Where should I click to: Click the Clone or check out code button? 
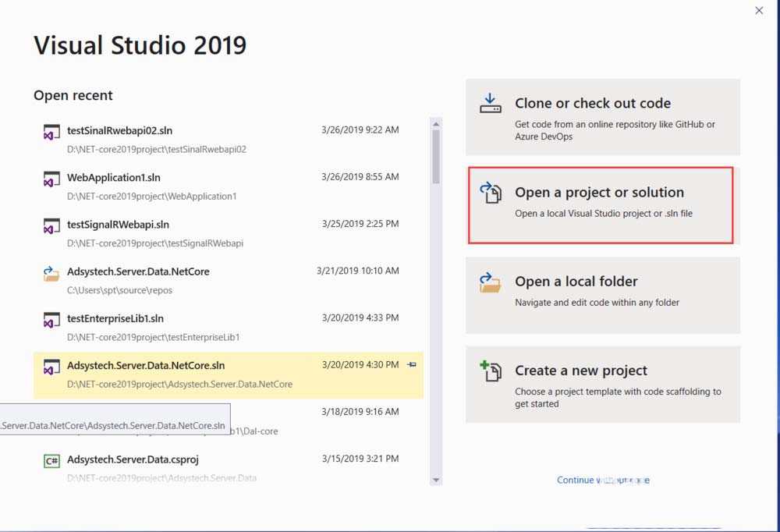602,117
